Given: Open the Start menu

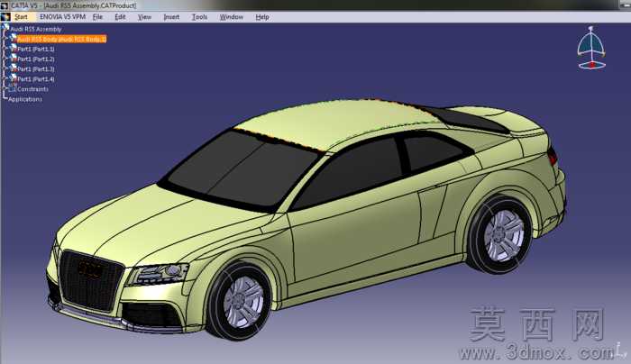Looking at the screenshot, I should click(x=21, y=17).
